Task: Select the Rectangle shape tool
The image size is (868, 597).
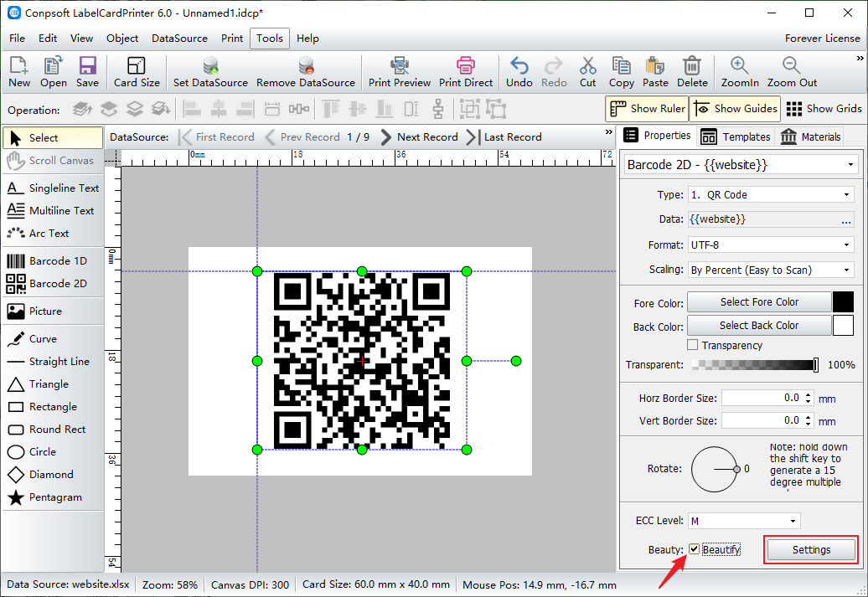Action: click(53, 407)
